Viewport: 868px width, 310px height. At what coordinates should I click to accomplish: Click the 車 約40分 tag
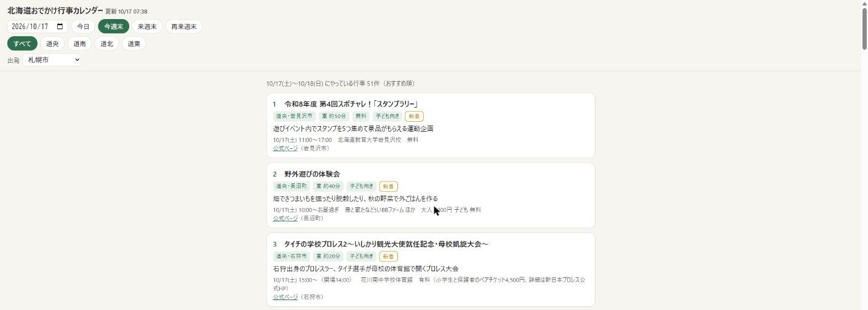click(x=328, y=186)
